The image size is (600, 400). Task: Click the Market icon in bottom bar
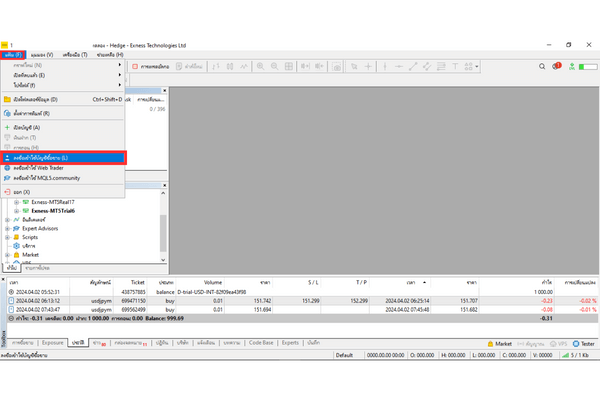click(x=498, y=343)
